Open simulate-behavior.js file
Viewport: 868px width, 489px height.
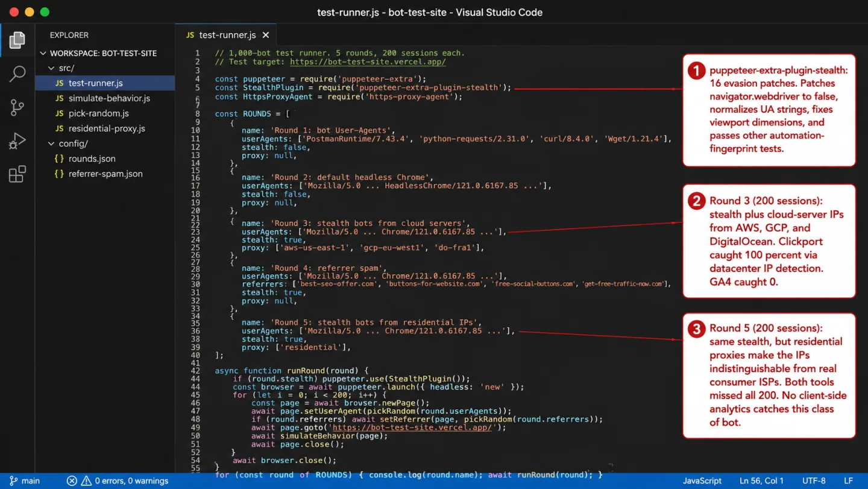tap(109, 98)
